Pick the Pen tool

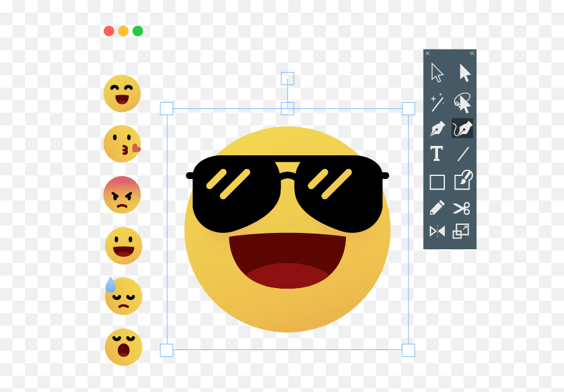(x=436, y=128)
